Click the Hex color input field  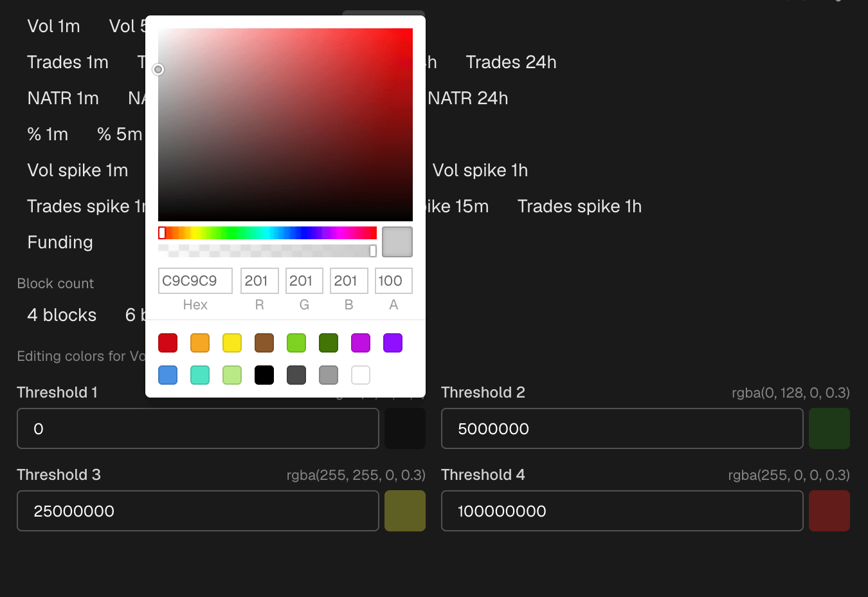point(195,280)
